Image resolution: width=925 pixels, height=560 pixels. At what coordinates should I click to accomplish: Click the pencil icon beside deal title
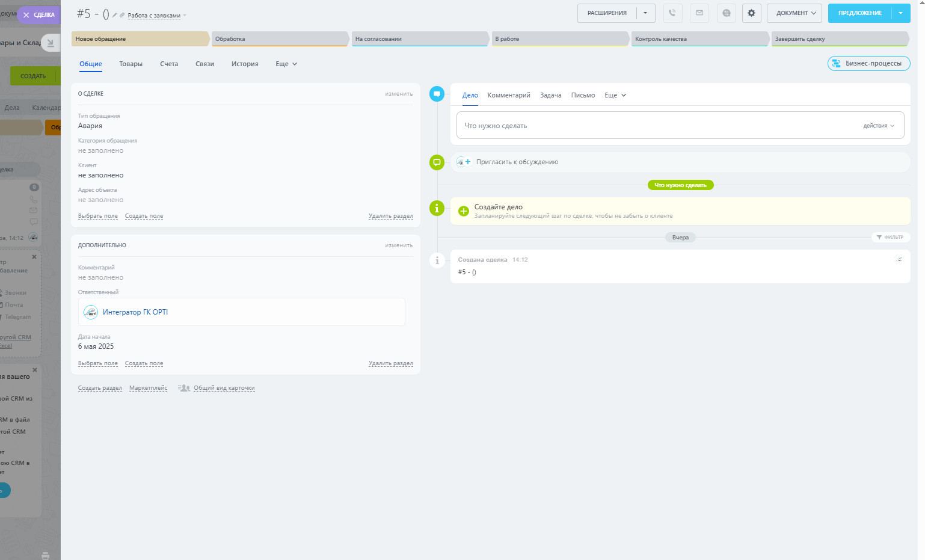click(x=114, y=15)
